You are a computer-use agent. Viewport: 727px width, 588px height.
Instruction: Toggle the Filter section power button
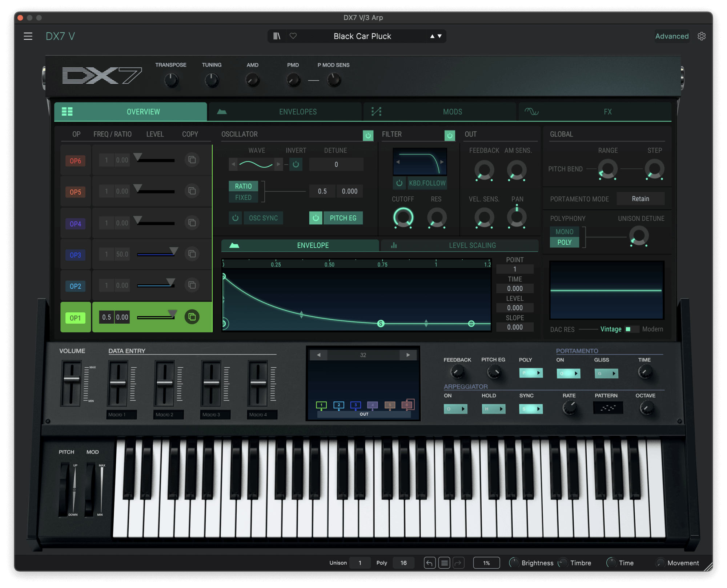coord(450,136)
